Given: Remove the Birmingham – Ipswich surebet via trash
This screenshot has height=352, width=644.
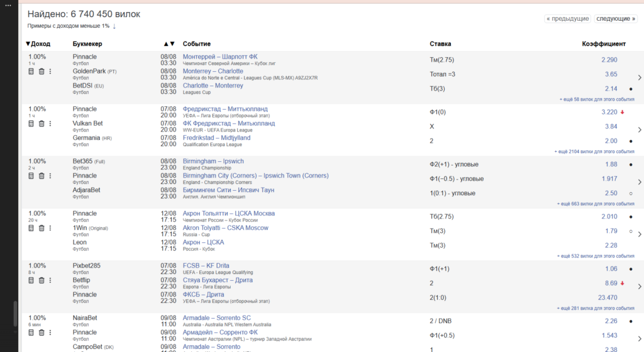Looking at the screenshot, I should [x=42, y=176].
